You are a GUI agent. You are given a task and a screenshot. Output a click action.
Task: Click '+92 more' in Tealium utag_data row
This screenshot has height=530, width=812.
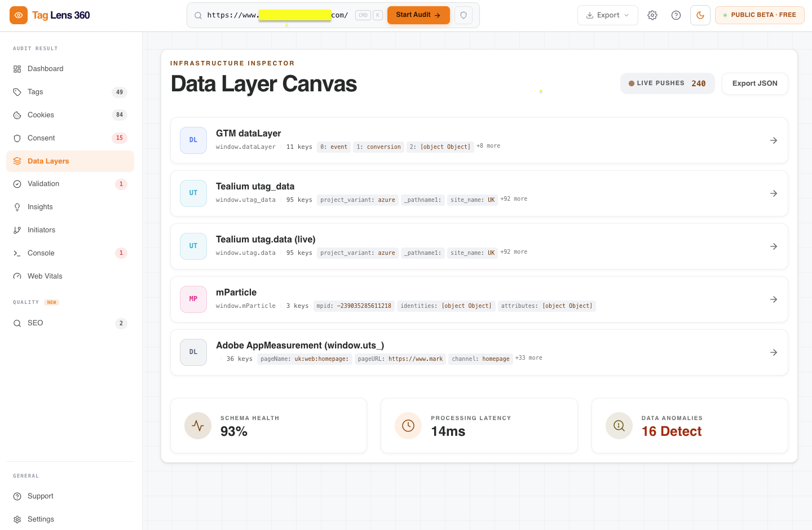514,199
